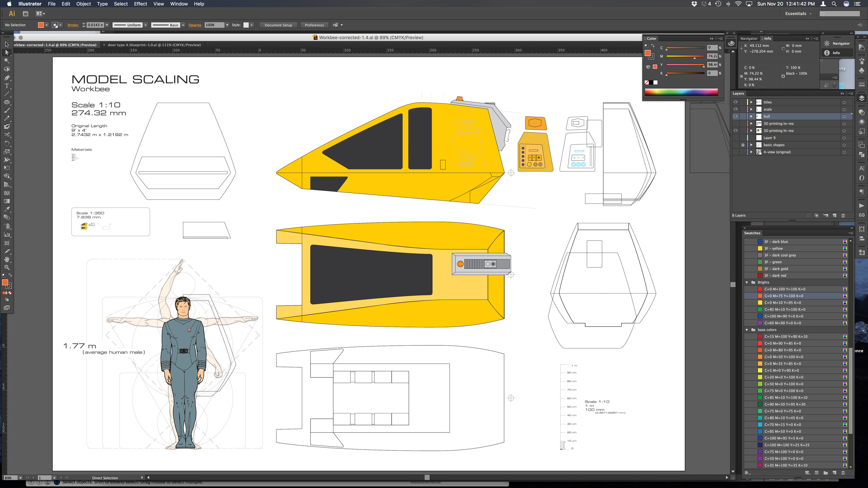Viewport: 868px width, 488px height.
Task: Unlock the basic shapes layer
Action: coord(743,145)
